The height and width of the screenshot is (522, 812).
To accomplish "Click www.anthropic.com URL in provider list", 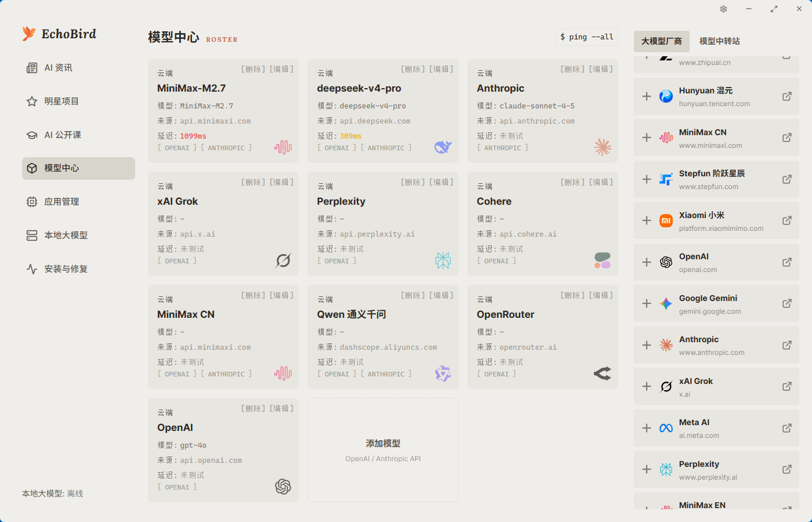I will click(712, 353).
